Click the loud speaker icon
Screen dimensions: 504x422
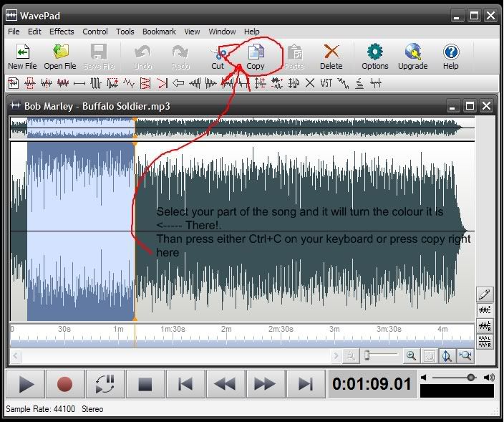pos(489,378)
